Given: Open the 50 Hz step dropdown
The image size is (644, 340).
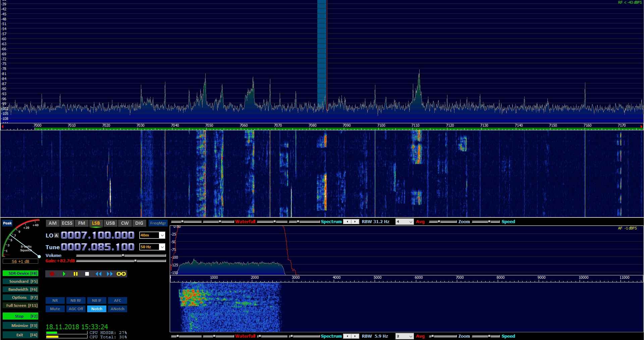Looking at the screenshot, I should (162, 247).
